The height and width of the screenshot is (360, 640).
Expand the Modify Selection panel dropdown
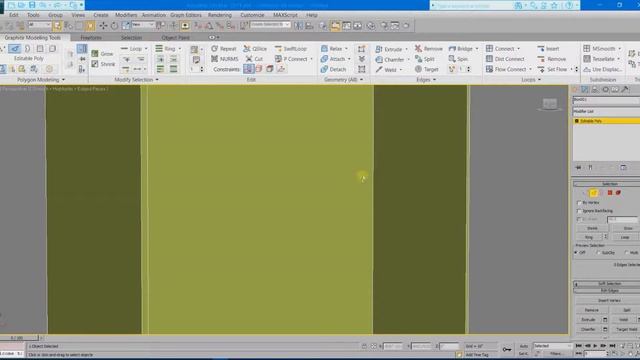157,80
